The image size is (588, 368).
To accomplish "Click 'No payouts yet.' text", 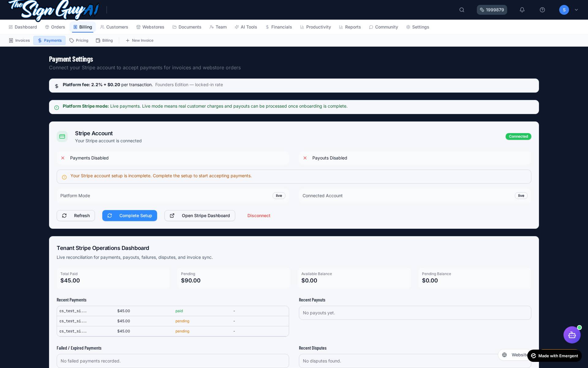I will point(319,313).
